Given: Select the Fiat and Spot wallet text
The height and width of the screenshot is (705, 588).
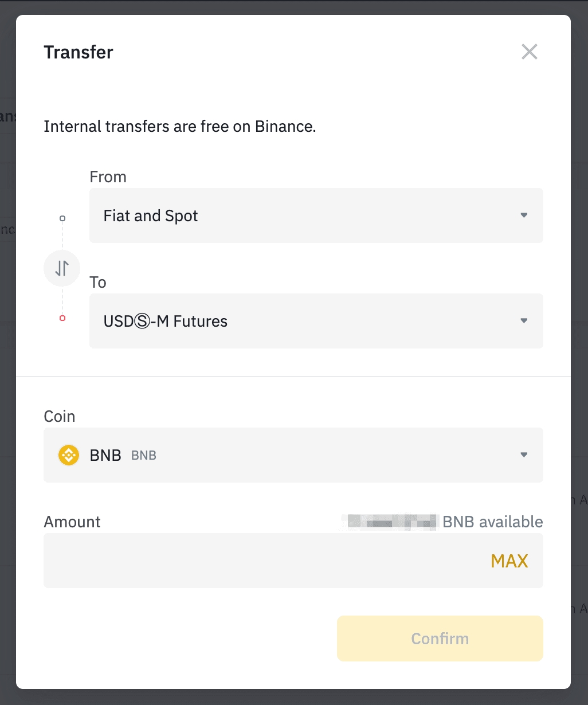Looking at the screenshot, I should coord(151,216).
